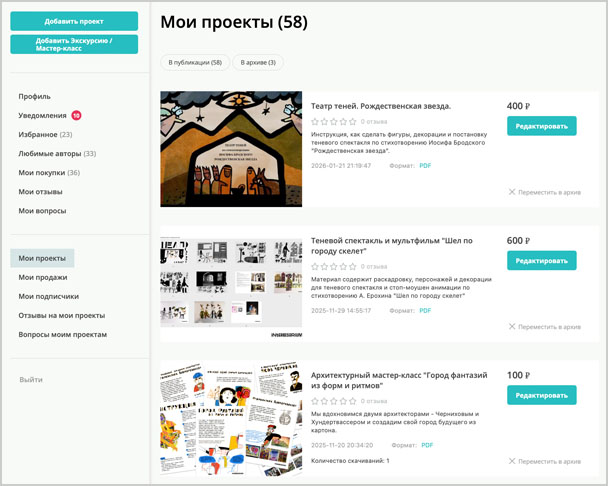Click Переместить в архив for скелет project
This screenshot has width=608, height=486.
pyautogui.click(x=549, y=327)
